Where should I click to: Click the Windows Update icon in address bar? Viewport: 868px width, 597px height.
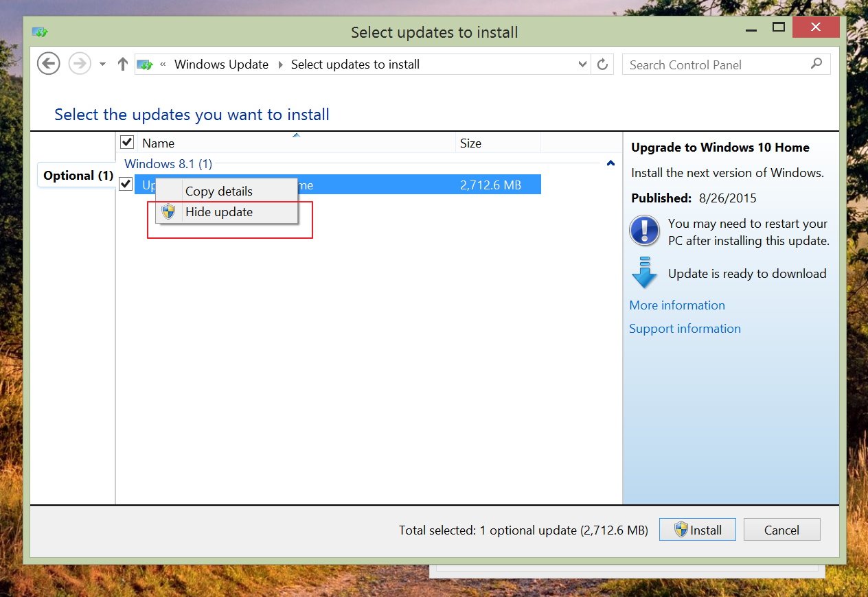click(145, 65)
